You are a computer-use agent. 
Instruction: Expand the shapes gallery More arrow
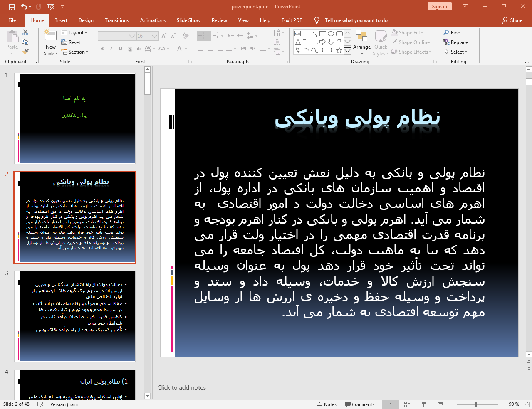tap(347, 51)
